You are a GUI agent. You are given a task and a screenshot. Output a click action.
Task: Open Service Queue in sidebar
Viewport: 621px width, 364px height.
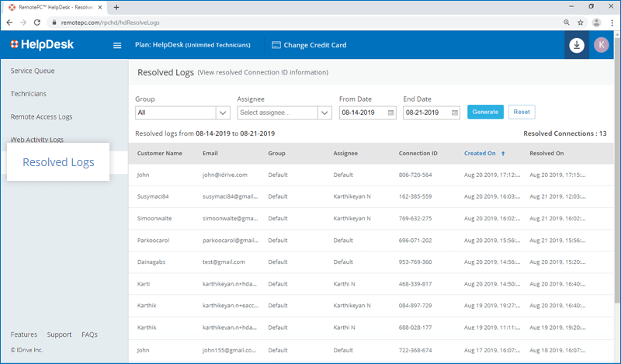tap(33, 71)
